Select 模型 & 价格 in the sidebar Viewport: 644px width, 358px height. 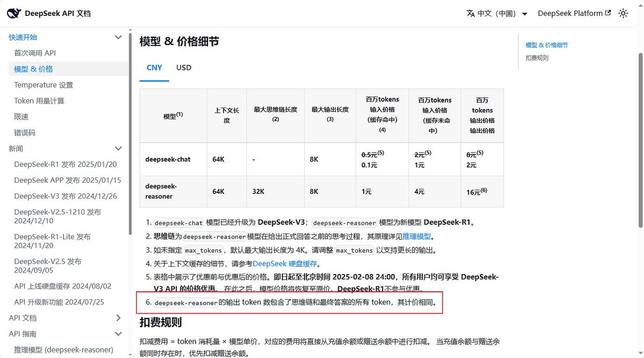68,69
